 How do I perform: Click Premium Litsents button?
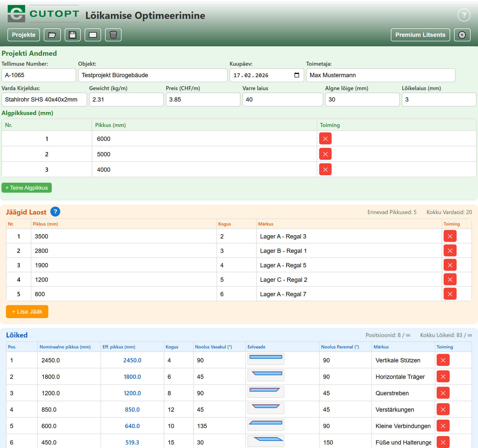point(420,35)
